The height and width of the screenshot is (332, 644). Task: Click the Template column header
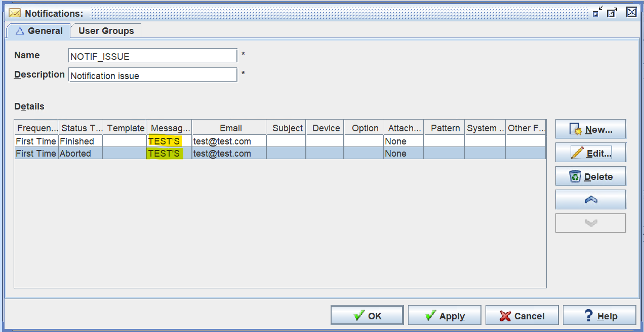pyautogui.click(x=125, y=128)
